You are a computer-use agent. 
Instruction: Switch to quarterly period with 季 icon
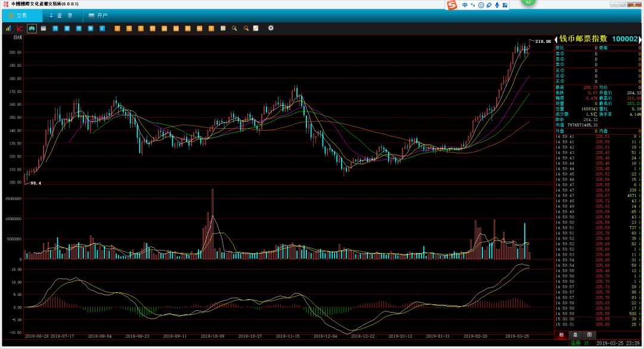pyautogui.click(x=91, y=29)
